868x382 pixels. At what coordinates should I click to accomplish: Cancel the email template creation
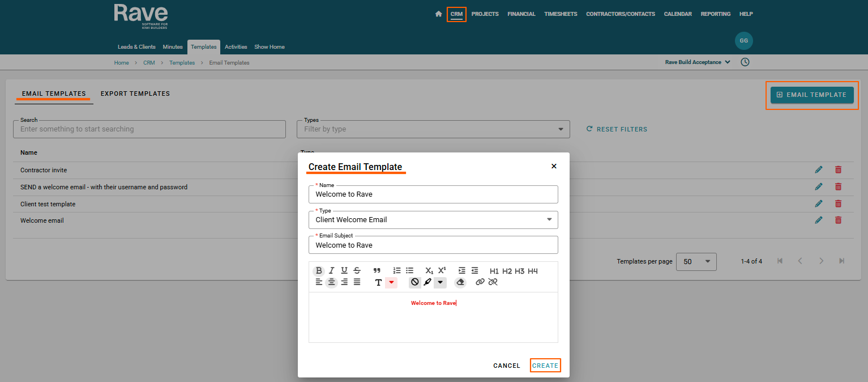point(507,366)
